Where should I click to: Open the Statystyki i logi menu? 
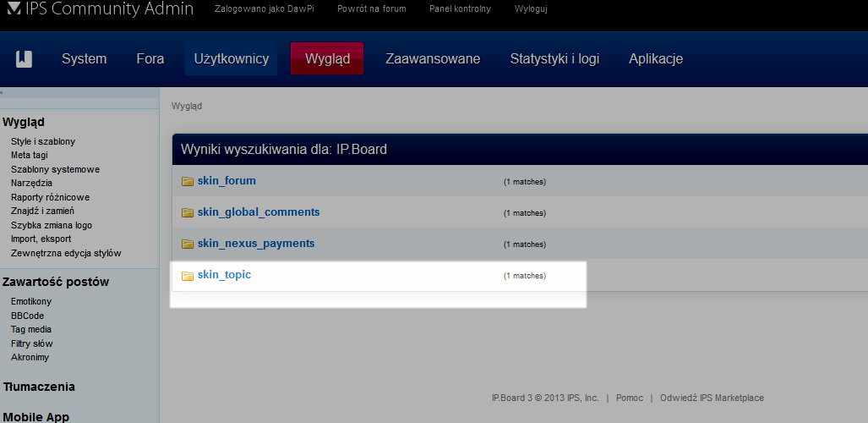coord(554,58)
